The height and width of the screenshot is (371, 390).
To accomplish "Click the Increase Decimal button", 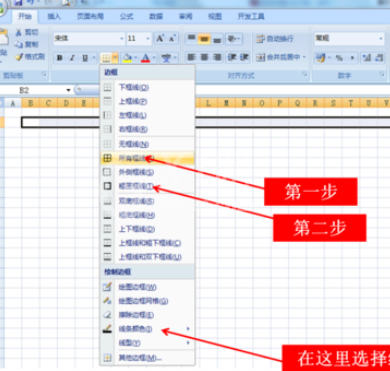I will 367,58.
